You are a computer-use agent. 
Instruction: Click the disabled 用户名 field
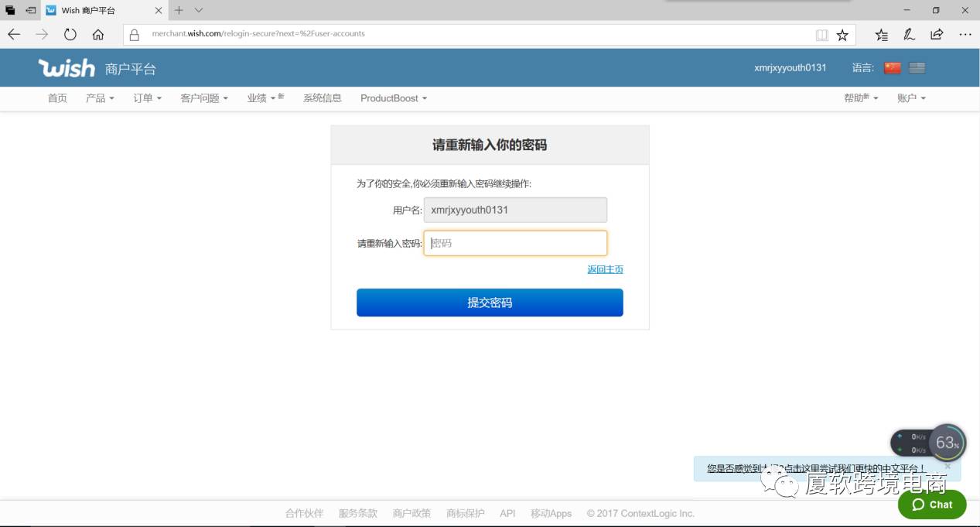click(515, 210)
